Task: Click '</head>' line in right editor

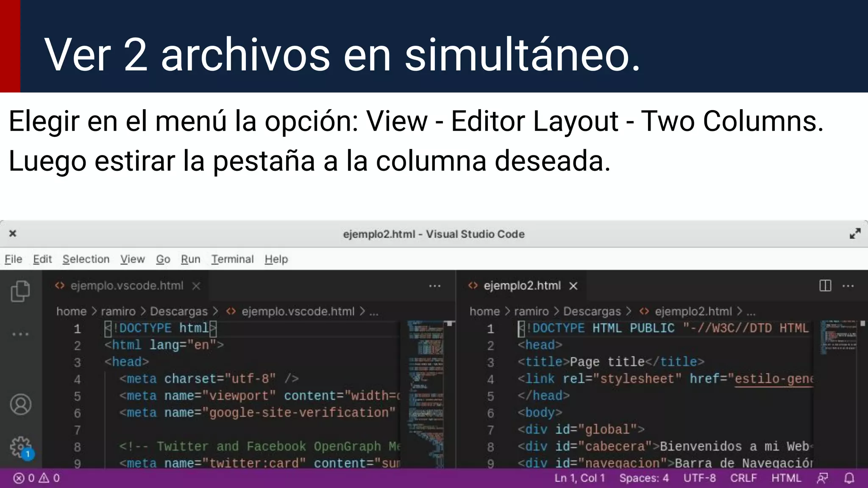Action: (x=543, y=396)
